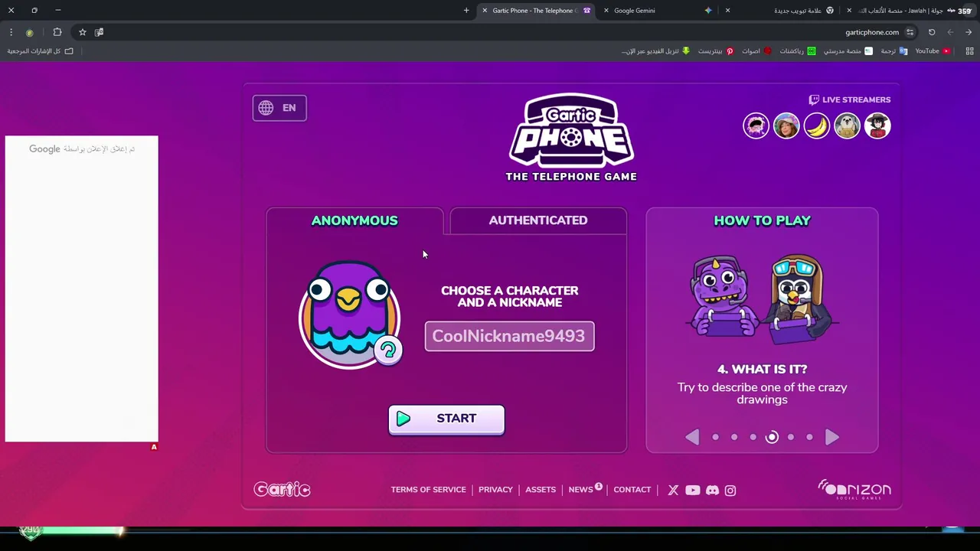Image resolution: width=980 pixels, height=551 pixels.
Task: Click the purple bird avatar
Action: (348, 314)
